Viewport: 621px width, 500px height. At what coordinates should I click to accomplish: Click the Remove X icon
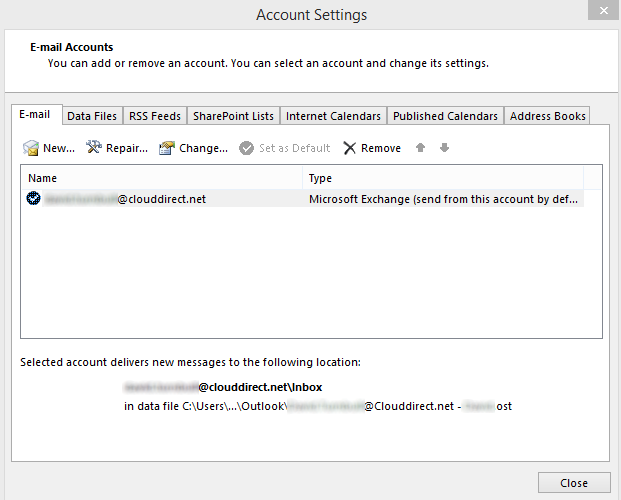349,148
